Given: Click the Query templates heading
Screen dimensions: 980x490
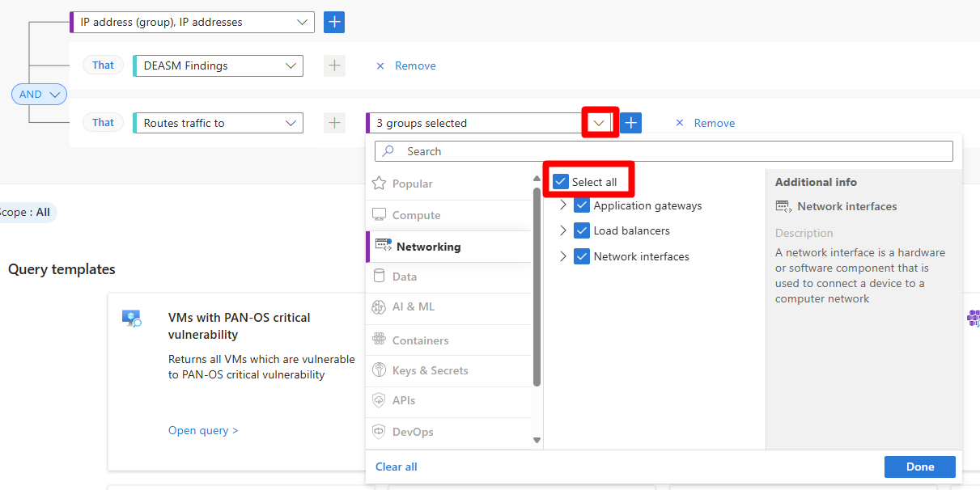Looking at the screenshot, I should [x=62, y=269].
